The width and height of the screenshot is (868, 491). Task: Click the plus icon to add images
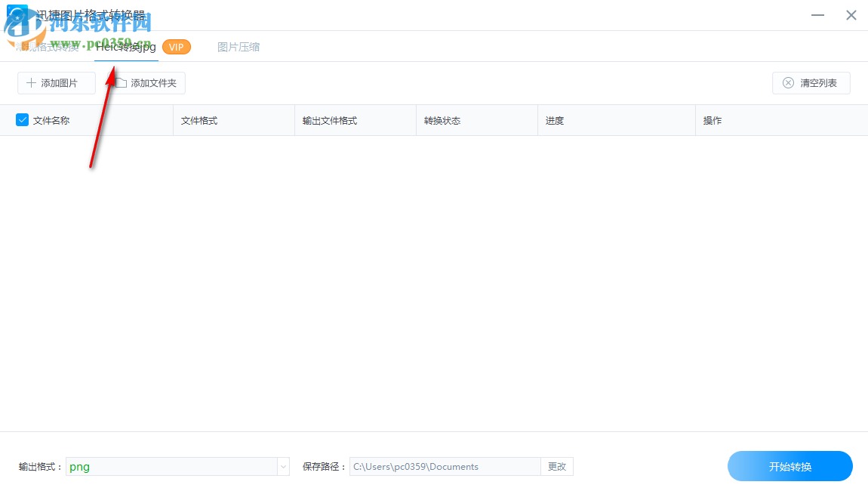(32, 83)
